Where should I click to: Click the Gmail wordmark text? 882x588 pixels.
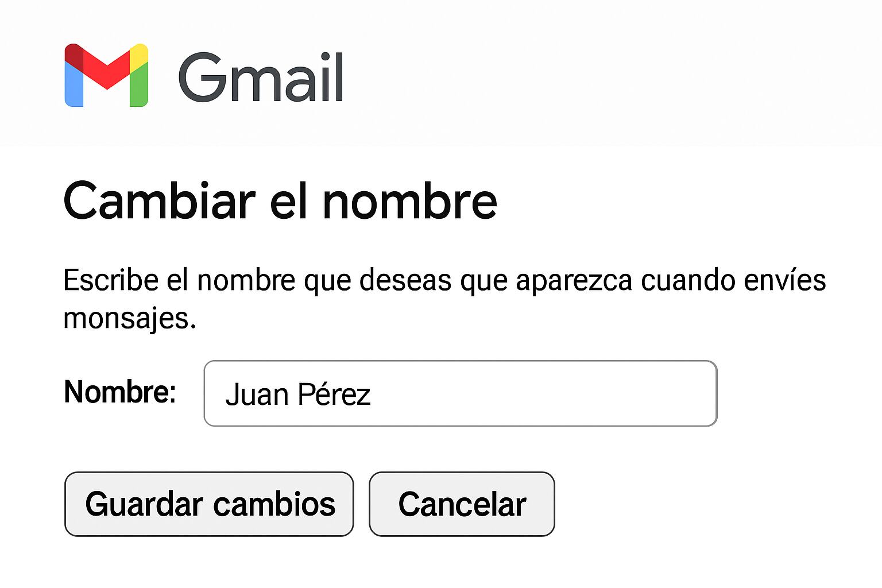point(261,75)
